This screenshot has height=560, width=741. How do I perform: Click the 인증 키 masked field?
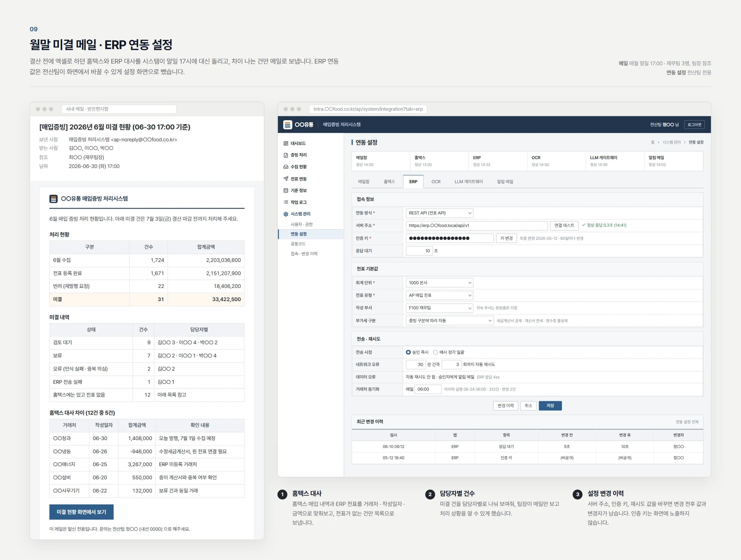[x=450, y=238]
